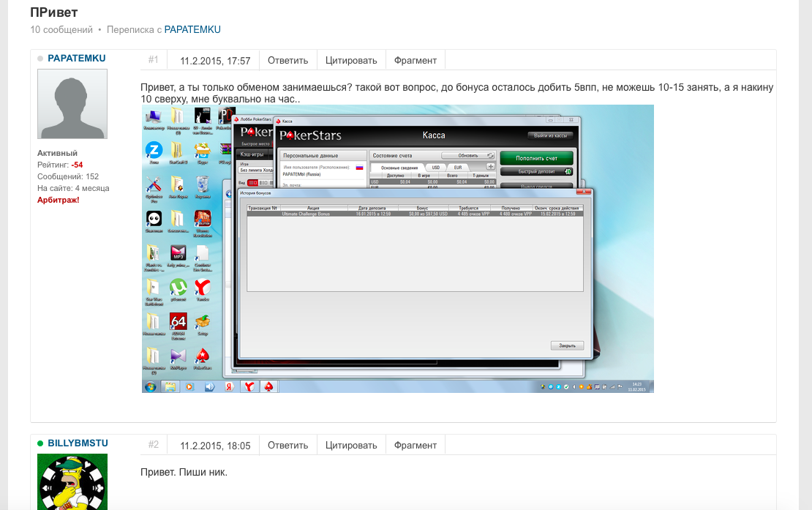Click the -54 rating value
The height and width of the screenshot is (510, 812).
(77, 165)
